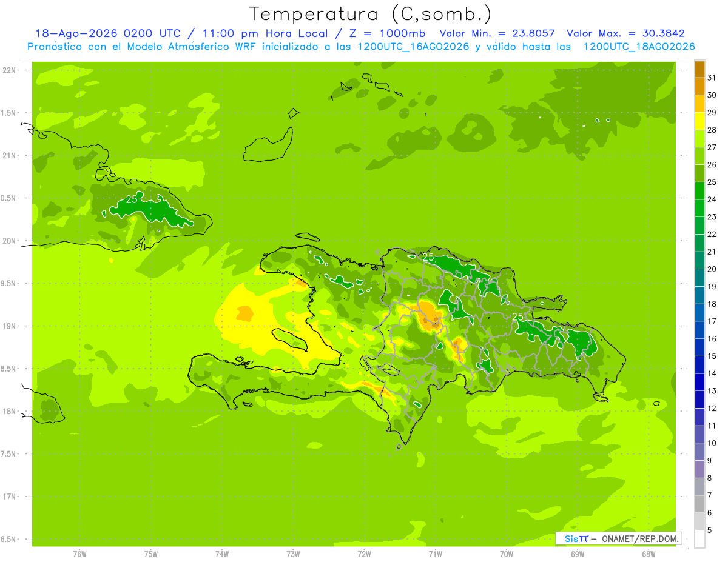Click the '25' contour label over eastern Cuba

click(x=132, y=199)
